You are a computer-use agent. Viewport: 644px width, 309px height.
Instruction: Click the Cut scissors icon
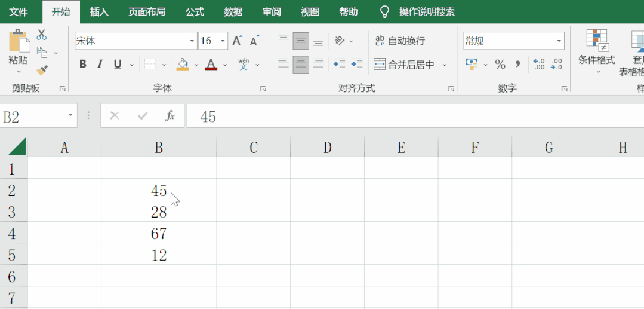point(42,35)
